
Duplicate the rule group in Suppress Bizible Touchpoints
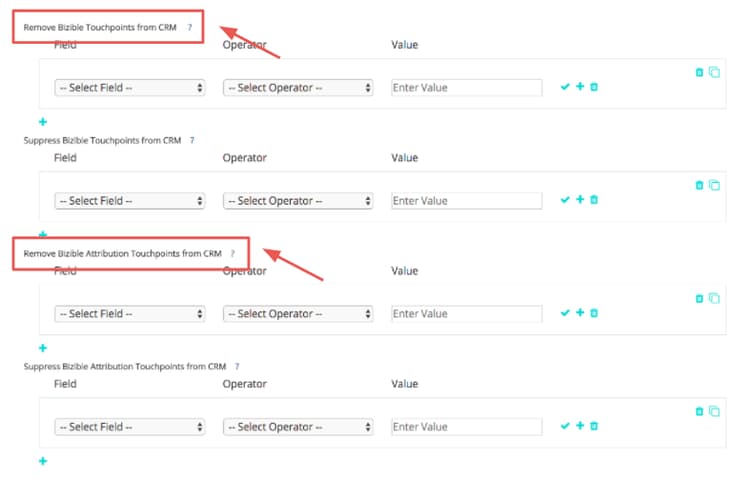[714, 185]
